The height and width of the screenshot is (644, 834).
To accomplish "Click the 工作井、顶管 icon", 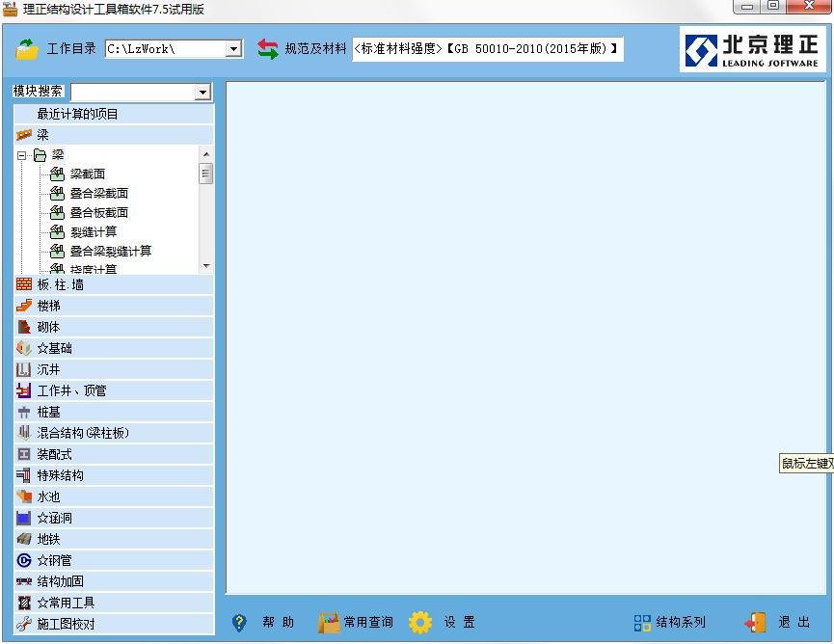I will click(24, 390).
